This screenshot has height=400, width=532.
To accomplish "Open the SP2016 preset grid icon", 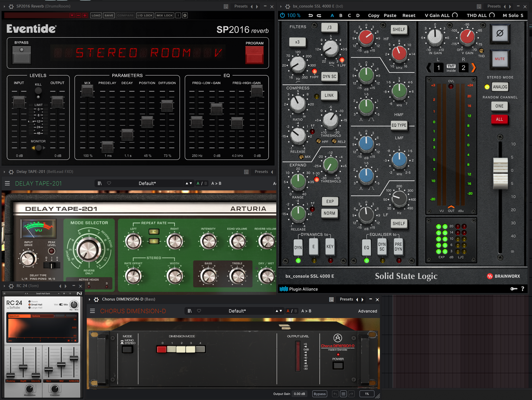I will [x=226, y=7].
